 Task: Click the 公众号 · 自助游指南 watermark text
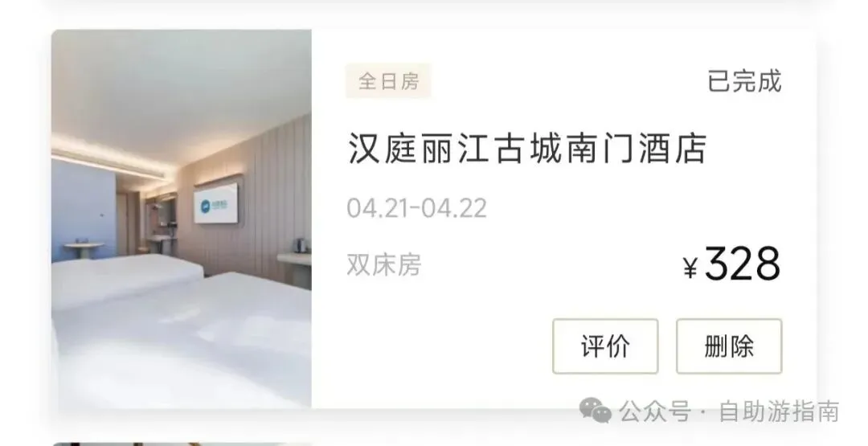(728, 411)
